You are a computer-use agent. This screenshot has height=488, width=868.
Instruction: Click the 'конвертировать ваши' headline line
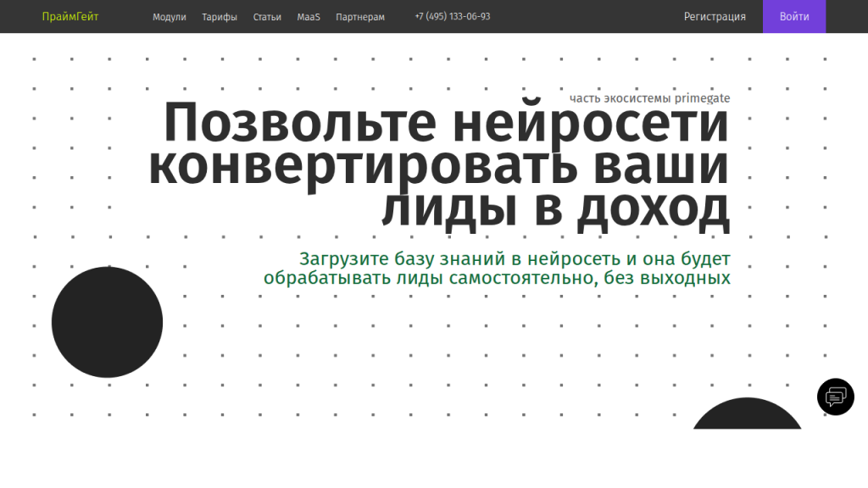438,166
